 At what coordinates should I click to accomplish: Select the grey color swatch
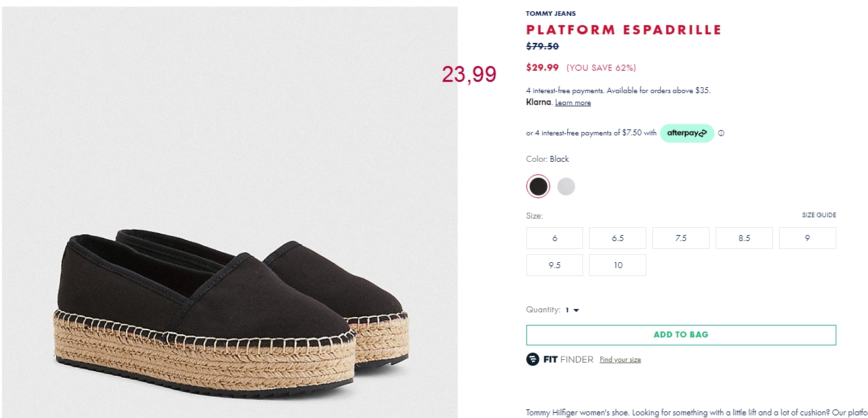pos(566,187)
